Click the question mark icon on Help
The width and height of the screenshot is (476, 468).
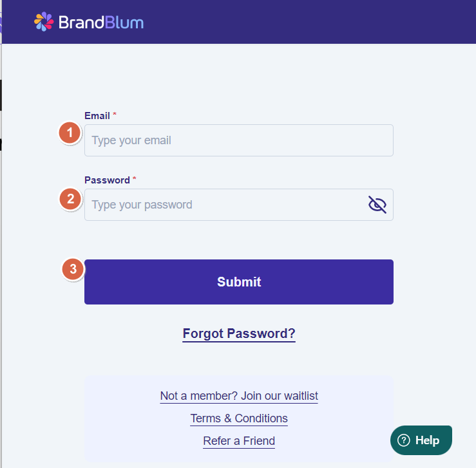click(404, 440)
